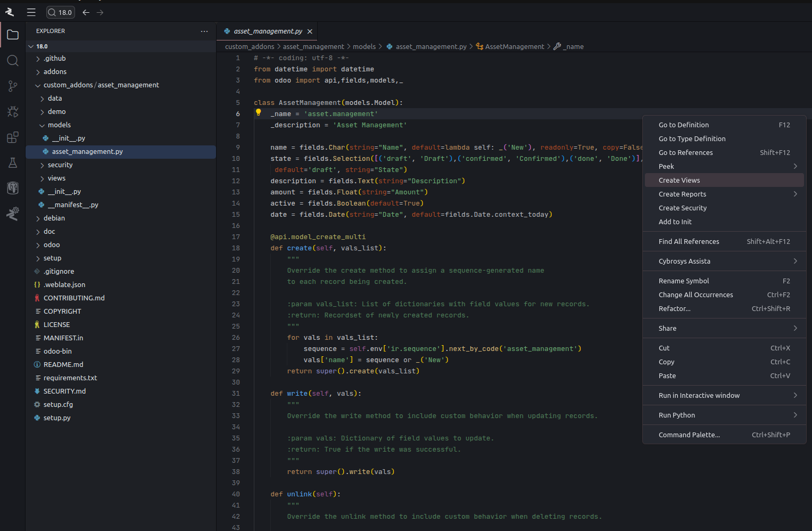Open the Run and Debug view
The width and height of the screenshot is (812, 531).
[x=13, y=111]
